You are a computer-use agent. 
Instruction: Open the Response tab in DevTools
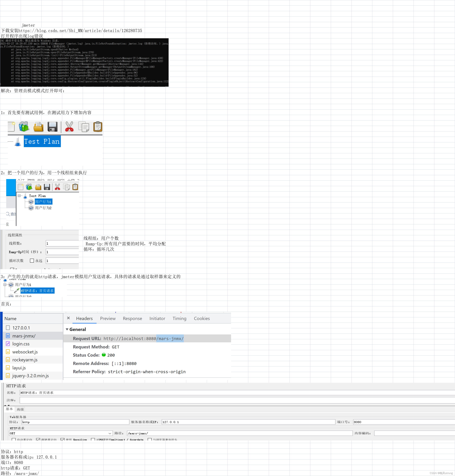click(x=132, y=318)
